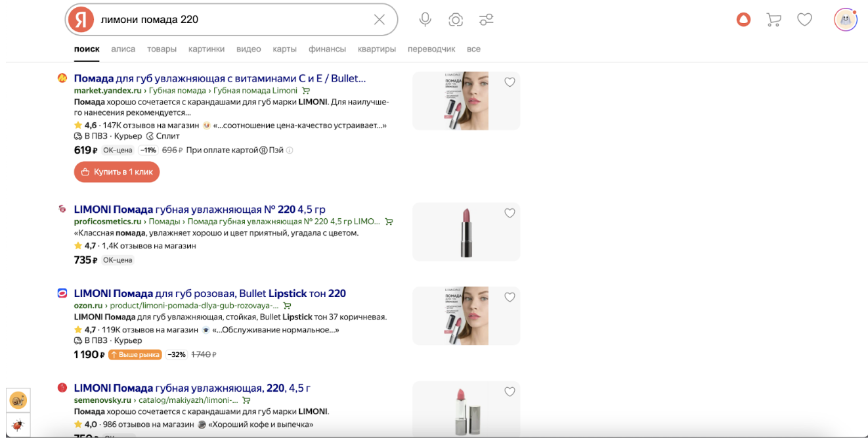Open user profile avatar

click(845, 20)
